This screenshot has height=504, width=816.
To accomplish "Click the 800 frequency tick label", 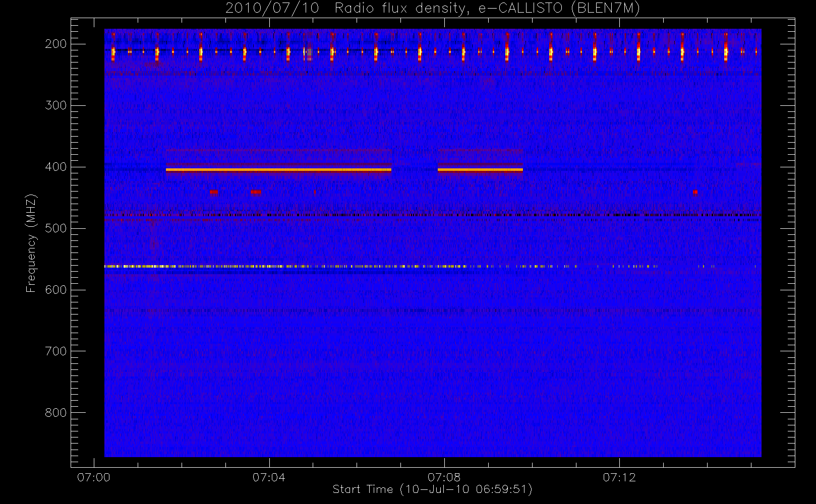I will [55, 413].
